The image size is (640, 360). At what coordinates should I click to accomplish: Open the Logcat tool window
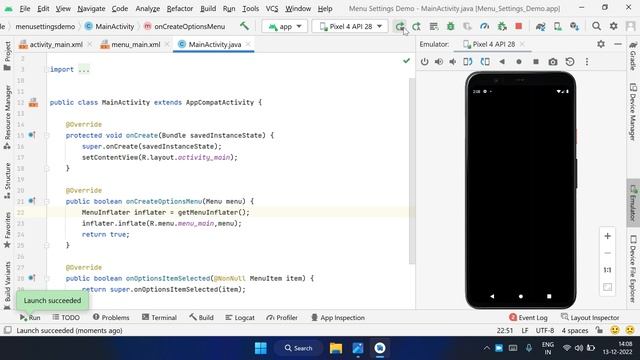[x=240, y=318]
